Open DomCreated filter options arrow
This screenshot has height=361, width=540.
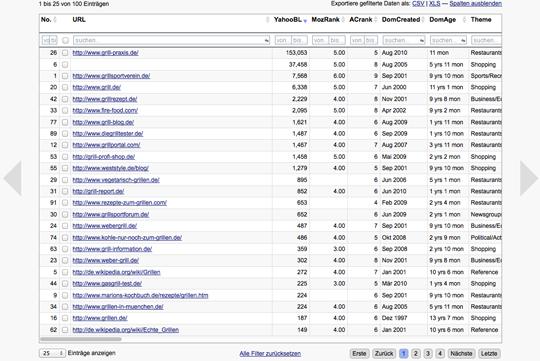(x=422, y=41)
